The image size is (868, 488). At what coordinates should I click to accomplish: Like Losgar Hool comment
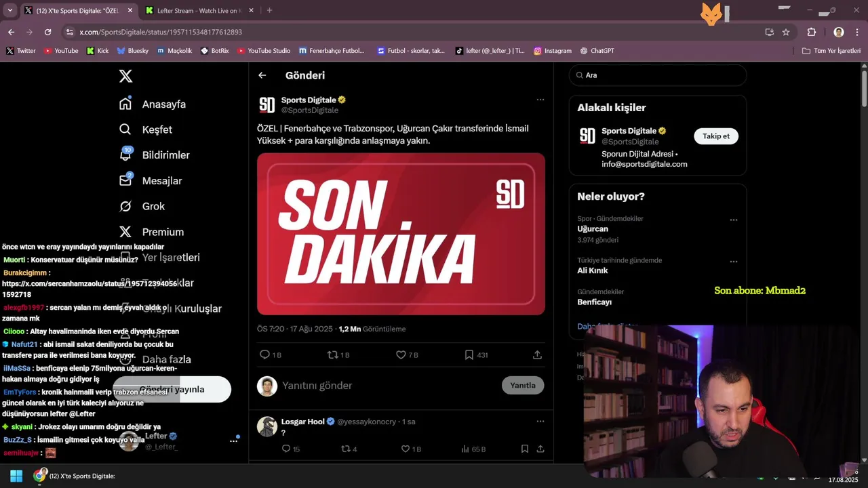coord(406,449)
